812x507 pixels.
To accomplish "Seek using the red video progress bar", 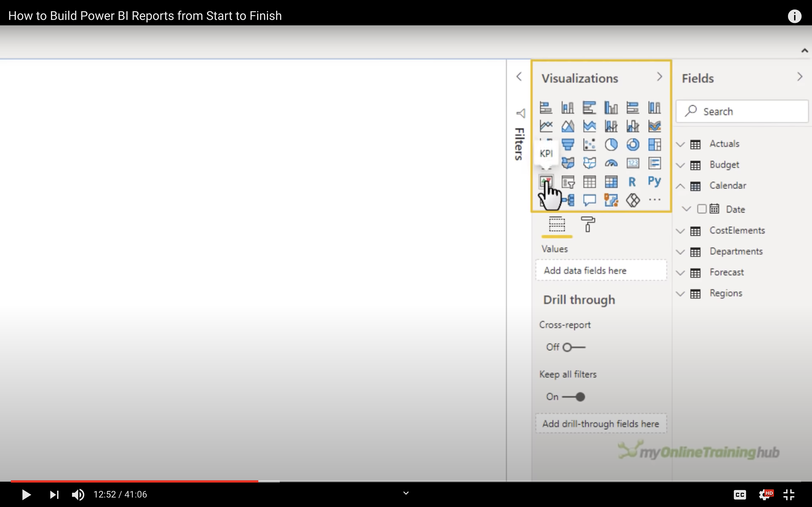I will (x=134, y=481).
